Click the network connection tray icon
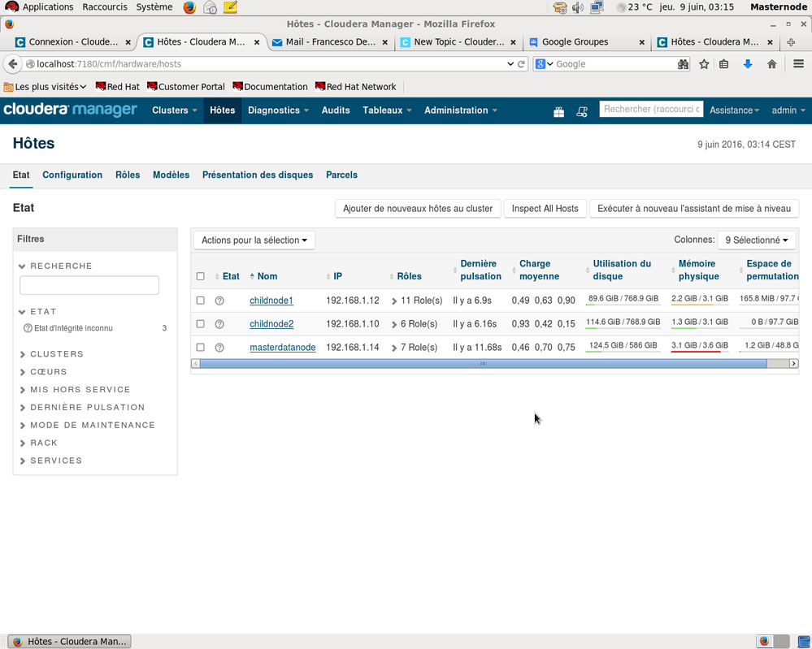 pos(597,7)
